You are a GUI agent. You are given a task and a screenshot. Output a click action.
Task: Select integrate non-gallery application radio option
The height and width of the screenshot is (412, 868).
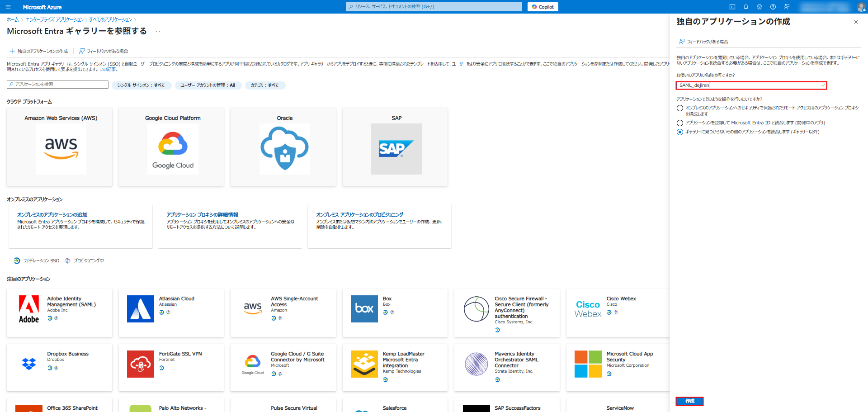click(680, 132)
